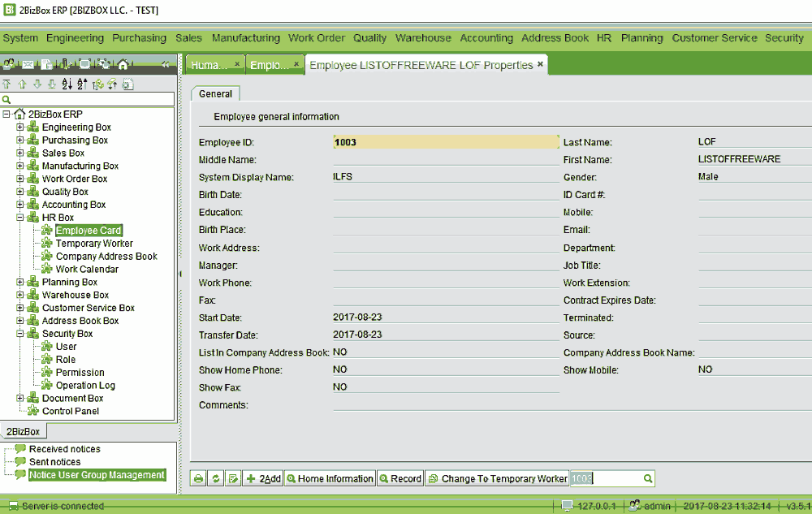Close the Emplo... tab
This screenshot has height=514, width=812.
click(296, 64)
